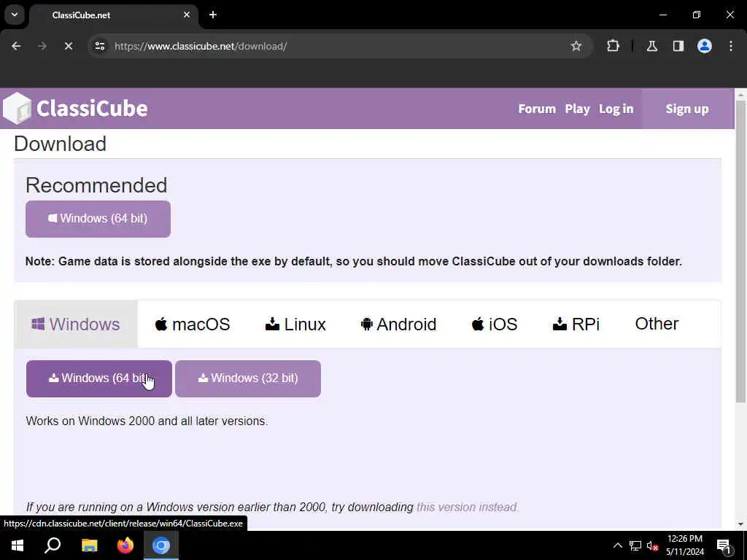Open site information icon in address bar
Screen dimensions: 747x560
tap(100, 46)
